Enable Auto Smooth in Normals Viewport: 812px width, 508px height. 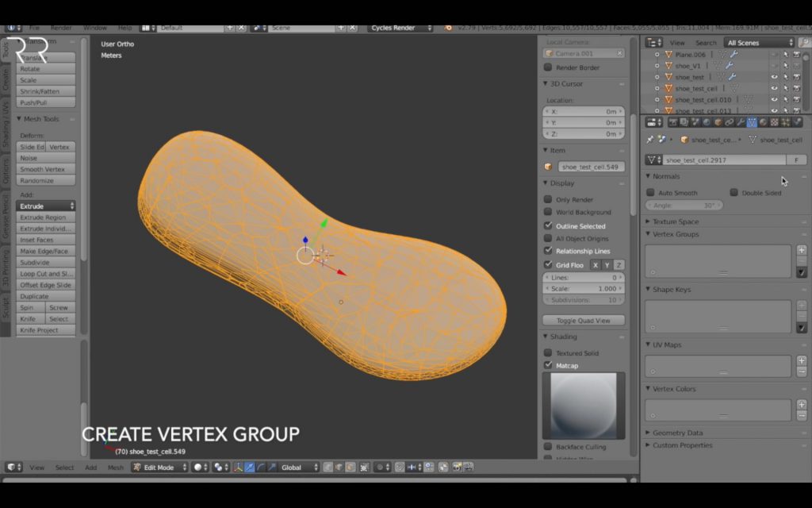650,192
